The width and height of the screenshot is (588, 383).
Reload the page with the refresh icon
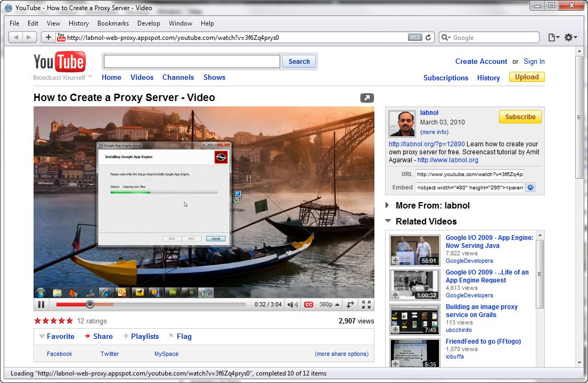pos(428,37)
